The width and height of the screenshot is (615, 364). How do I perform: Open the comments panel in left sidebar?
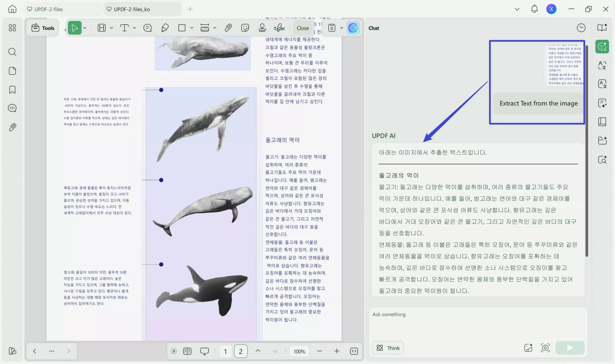[x=12, y=108]
